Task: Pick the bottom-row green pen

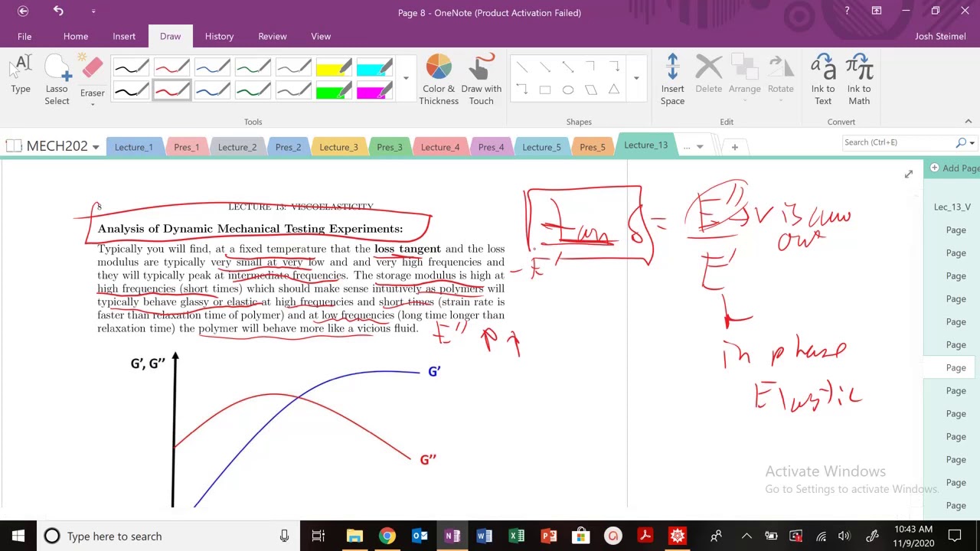Action: tap(253, 91)
